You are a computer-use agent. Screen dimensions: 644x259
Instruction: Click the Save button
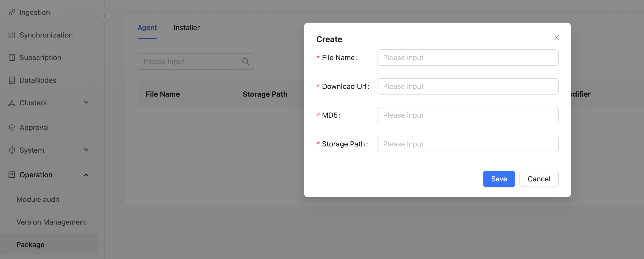(x=499, y=179)
